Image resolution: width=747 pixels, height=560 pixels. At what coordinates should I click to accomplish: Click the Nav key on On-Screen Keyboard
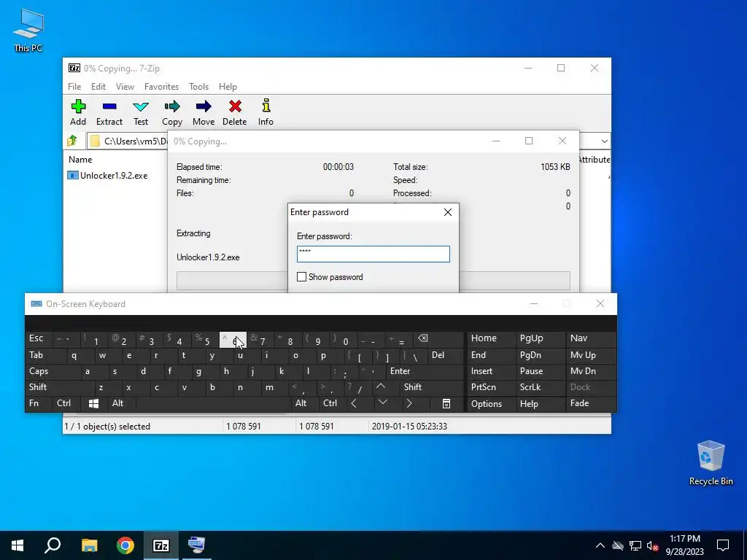click(x=591, y=338)
